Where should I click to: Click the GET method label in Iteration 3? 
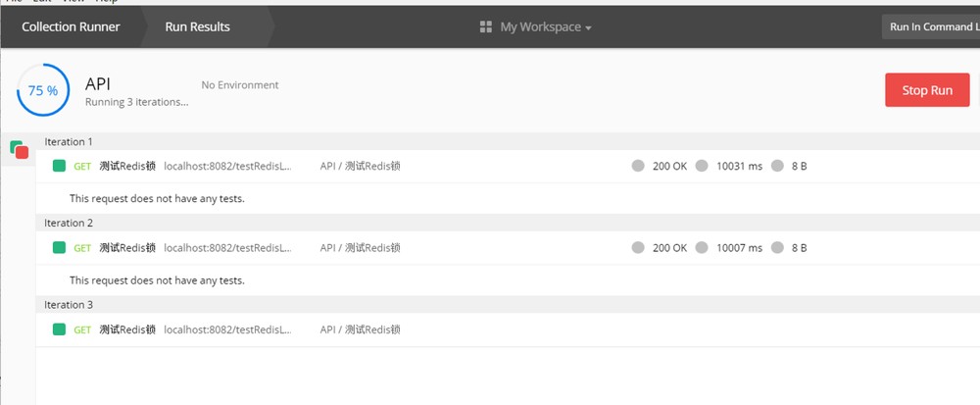pos(82,329)
